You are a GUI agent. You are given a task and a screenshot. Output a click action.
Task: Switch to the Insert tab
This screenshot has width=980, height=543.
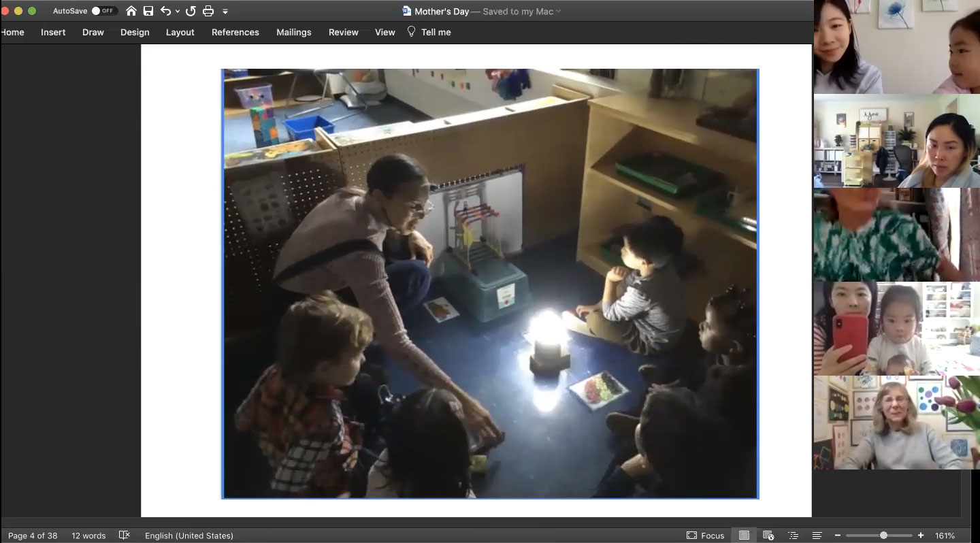(53, 32)
